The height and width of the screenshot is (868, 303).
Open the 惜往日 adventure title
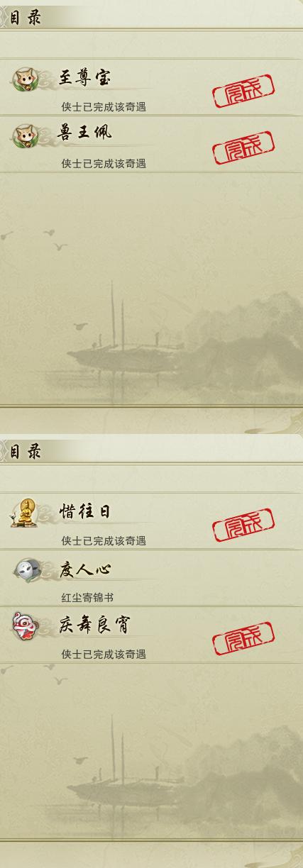[x=85, y=511]
